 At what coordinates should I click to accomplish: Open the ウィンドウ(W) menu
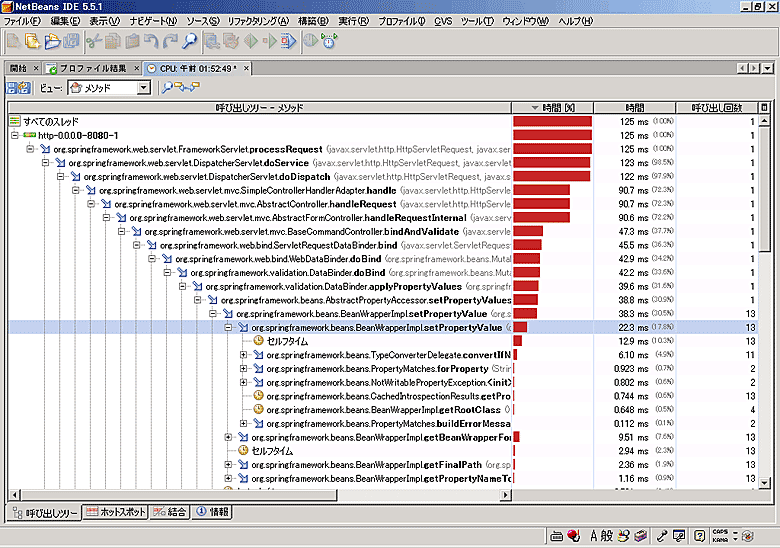(x=526, y=21)
